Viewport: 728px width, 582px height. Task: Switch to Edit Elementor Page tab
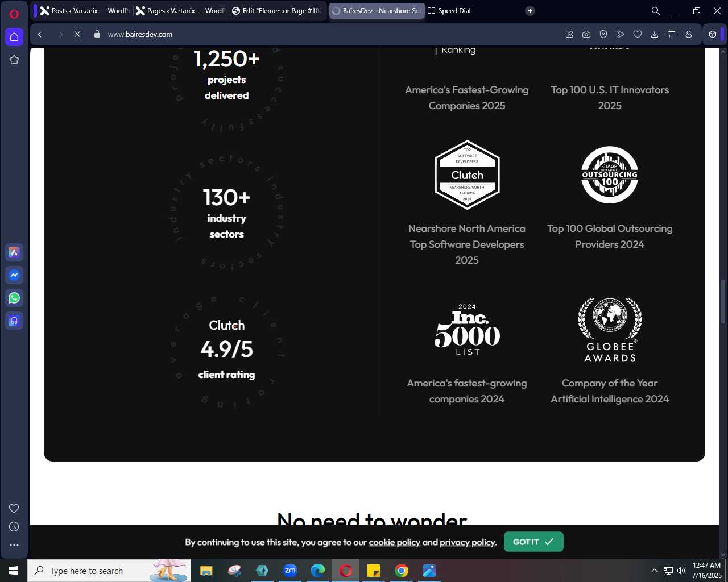click(x=277, y=11)
